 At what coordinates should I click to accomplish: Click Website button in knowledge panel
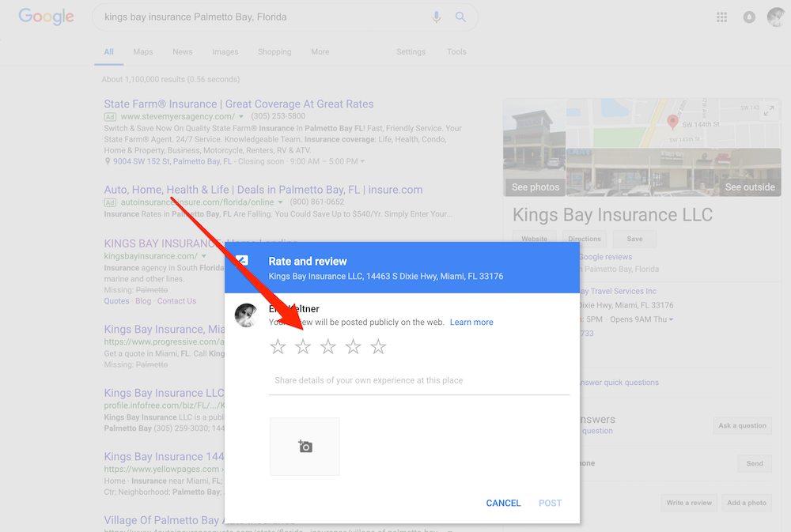(534, 239)
